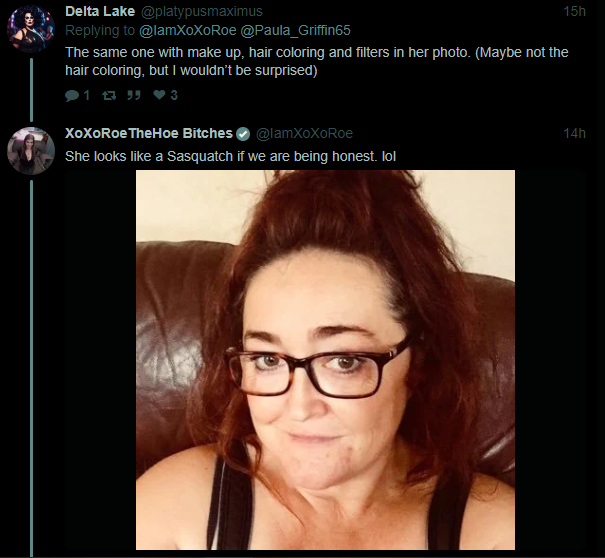Click the reply count number 1
605x558 pixels.
pyautogui.click(x=87, y=95)
